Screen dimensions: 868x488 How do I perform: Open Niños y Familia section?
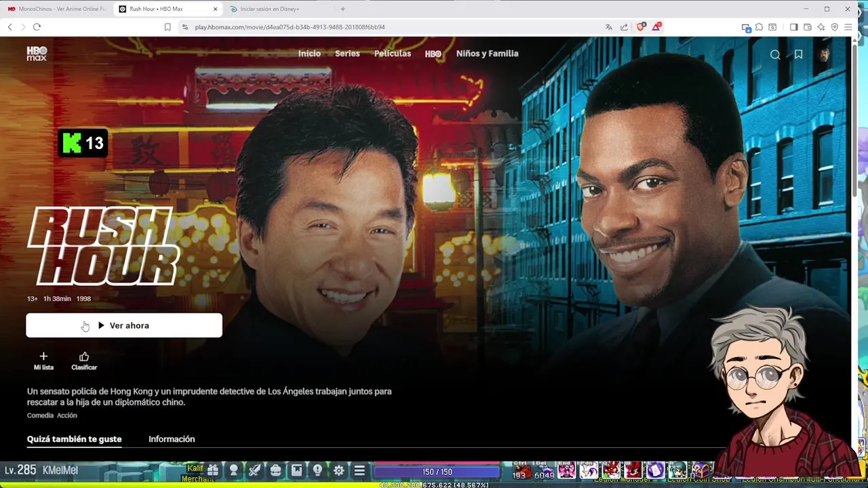coord(487,54)
